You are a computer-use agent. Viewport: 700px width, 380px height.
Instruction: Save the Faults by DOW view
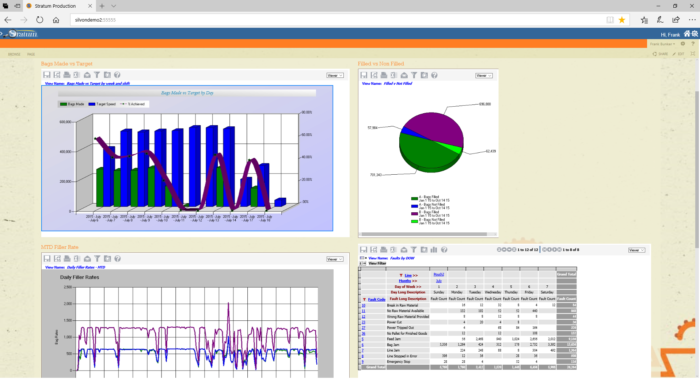pyautogui.click(x=363, y=250)
